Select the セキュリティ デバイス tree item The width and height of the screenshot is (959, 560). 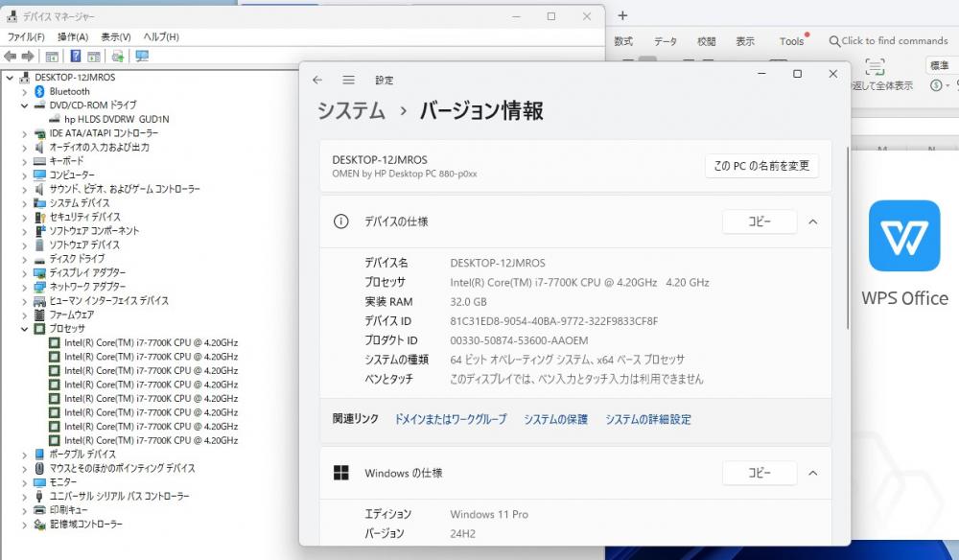(85, 217)
